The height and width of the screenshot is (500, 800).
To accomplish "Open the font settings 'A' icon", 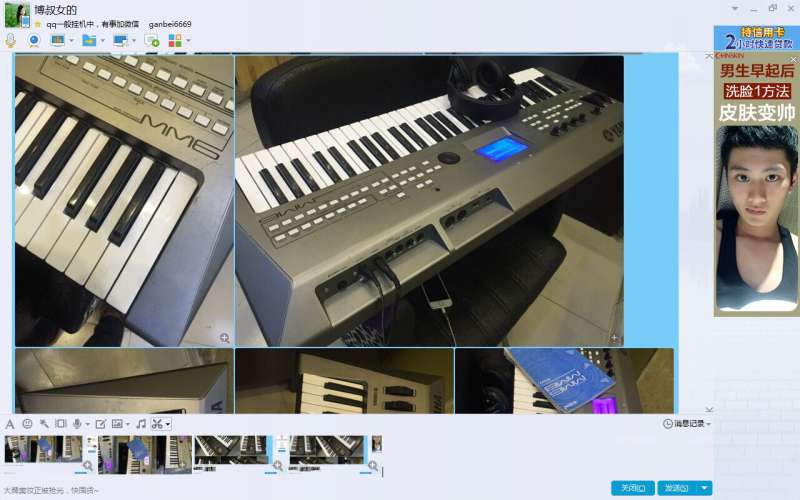I will point(10,424).
